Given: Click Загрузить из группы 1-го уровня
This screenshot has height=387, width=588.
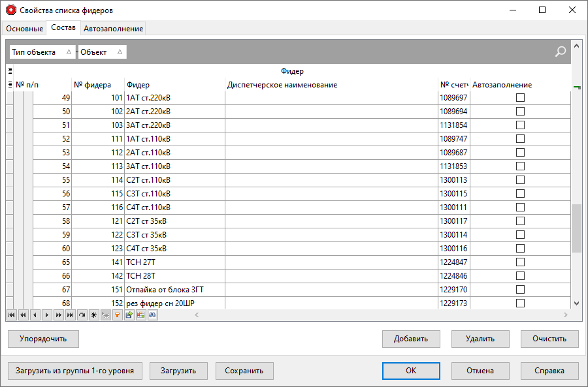Looking at the screenshot, I should [74, 371].
